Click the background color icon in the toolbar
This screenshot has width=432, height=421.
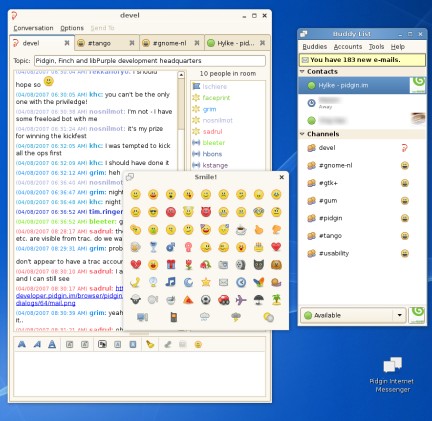(133, 344)
